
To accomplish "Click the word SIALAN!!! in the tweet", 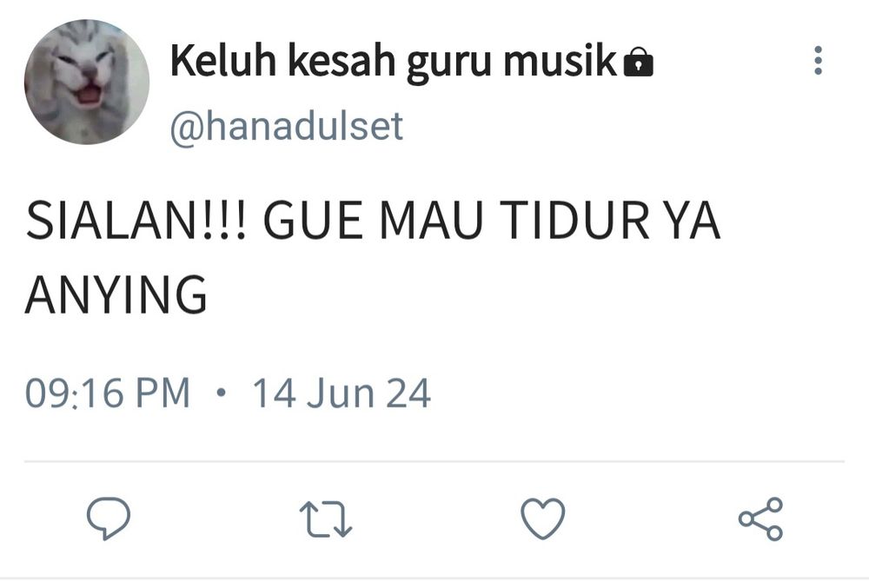I will [136, 221].
